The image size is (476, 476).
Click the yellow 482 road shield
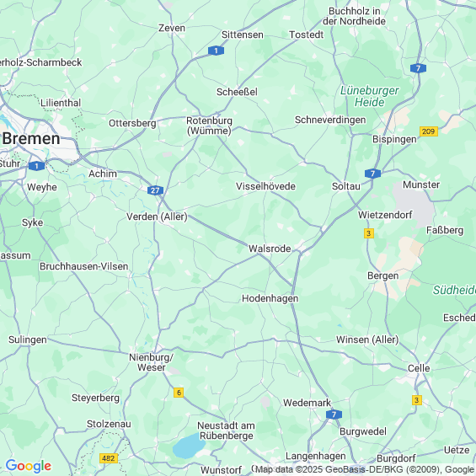click(109, 458)
